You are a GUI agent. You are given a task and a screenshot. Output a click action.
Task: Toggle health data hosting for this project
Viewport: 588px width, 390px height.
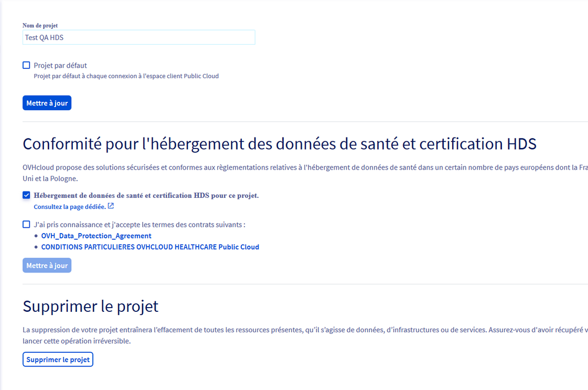point(26,195)
